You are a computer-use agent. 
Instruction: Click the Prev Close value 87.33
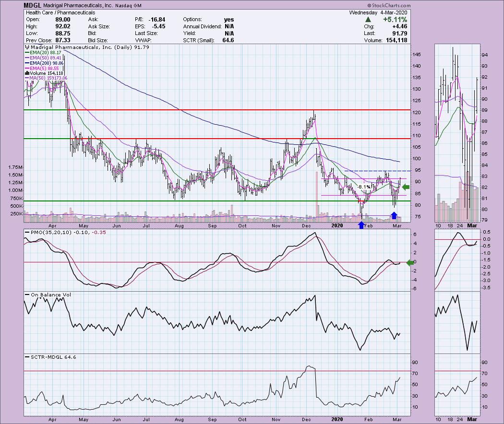[63, 40]
